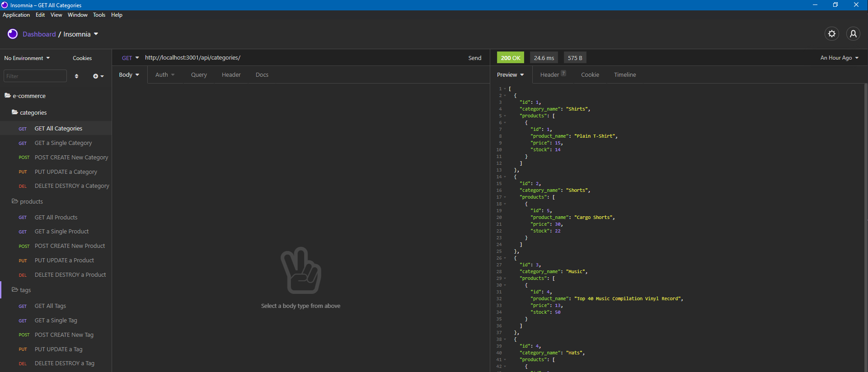Open the Preview mode dropdown
The width and height of the screenshot is (868, 372).
click(511, 75)
